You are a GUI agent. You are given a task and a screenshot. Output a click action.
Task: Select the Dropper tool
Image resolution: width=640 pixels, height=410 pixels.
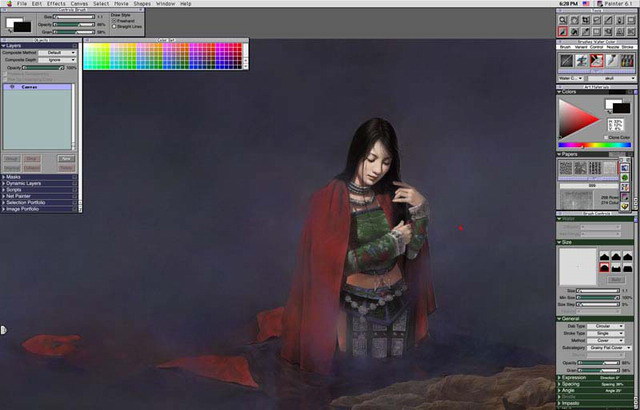(x=586, y=31)
